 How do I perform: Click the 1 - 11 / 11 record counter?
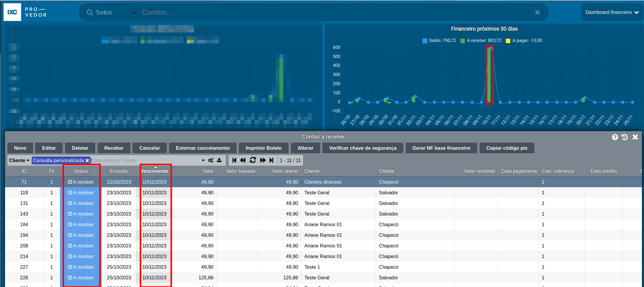pyautogui.click(x=290, y=160)
